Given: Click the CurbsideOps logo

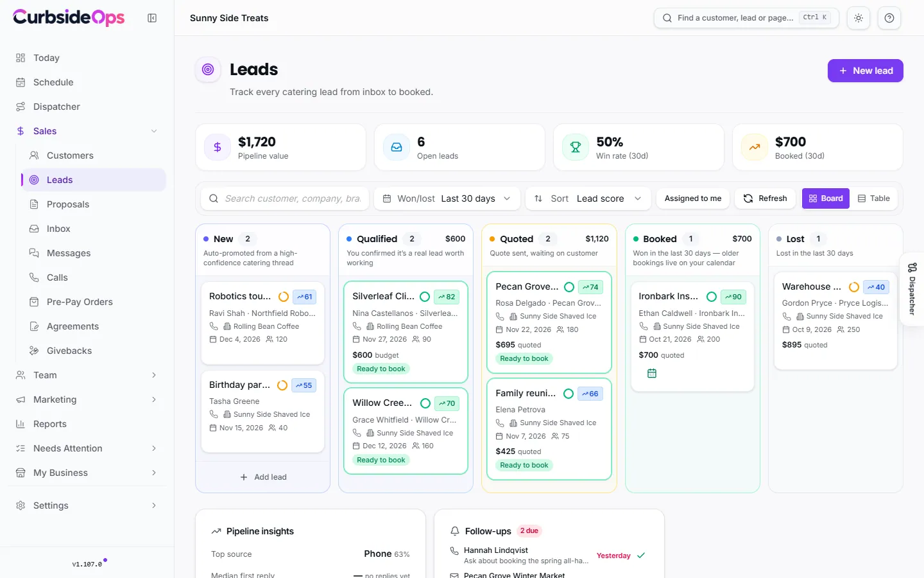Looking at the screenshot, I should [x=69, y=17].
